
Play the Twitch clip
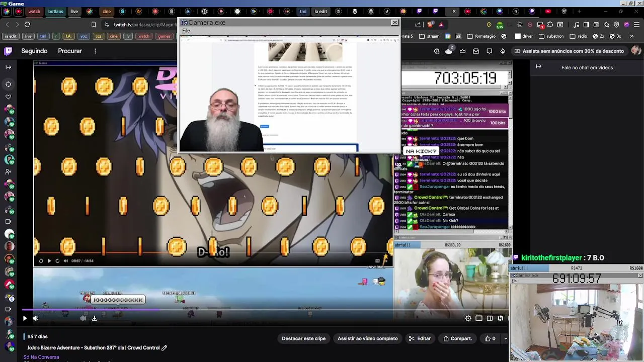(25, 318)
